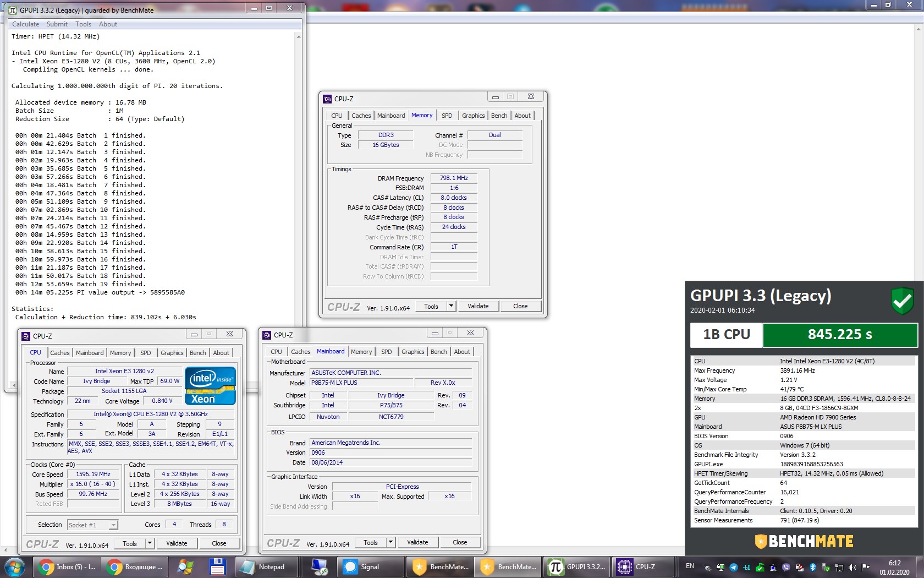Click Tools button in Memory CPU-Z window
924x578 pixels.
[431, 306]
